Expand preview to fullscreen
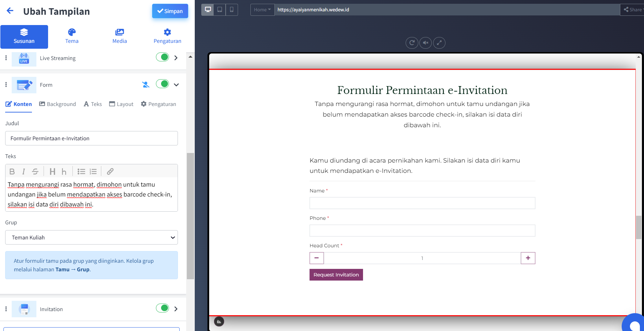This screenshot has width=644, height=331. click(439, 43)
